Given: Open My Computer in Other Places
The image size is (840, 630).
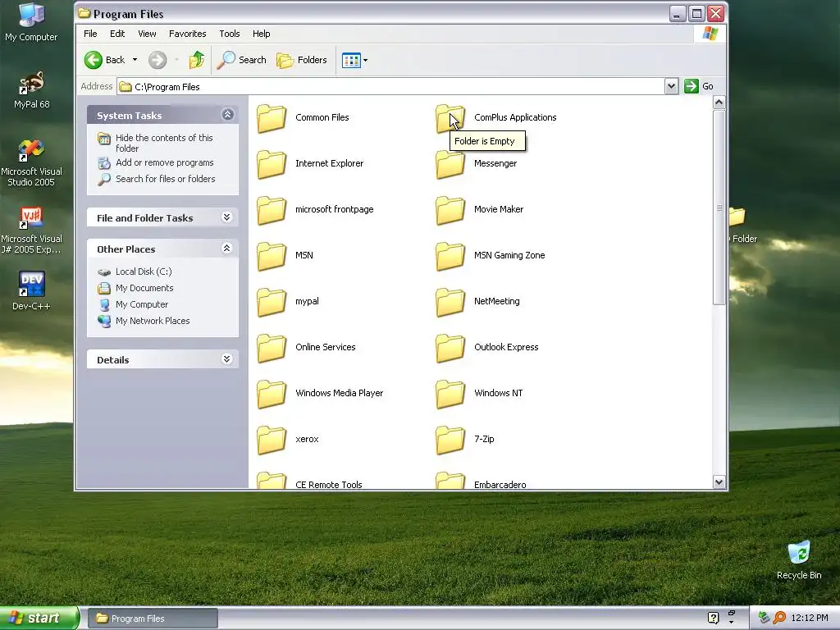Looking at the screenshot, I should click(x=142, y=304).
